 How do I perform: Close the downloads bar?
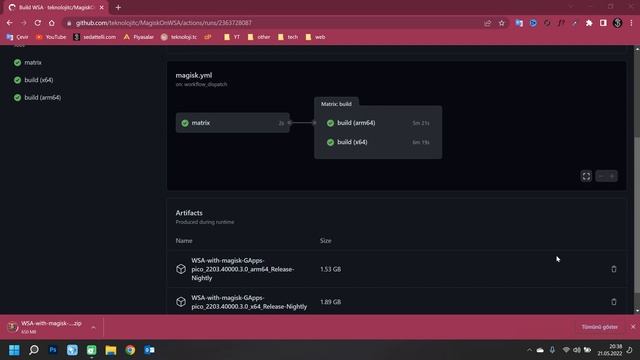pyautogui.click(x=633, y=327)
